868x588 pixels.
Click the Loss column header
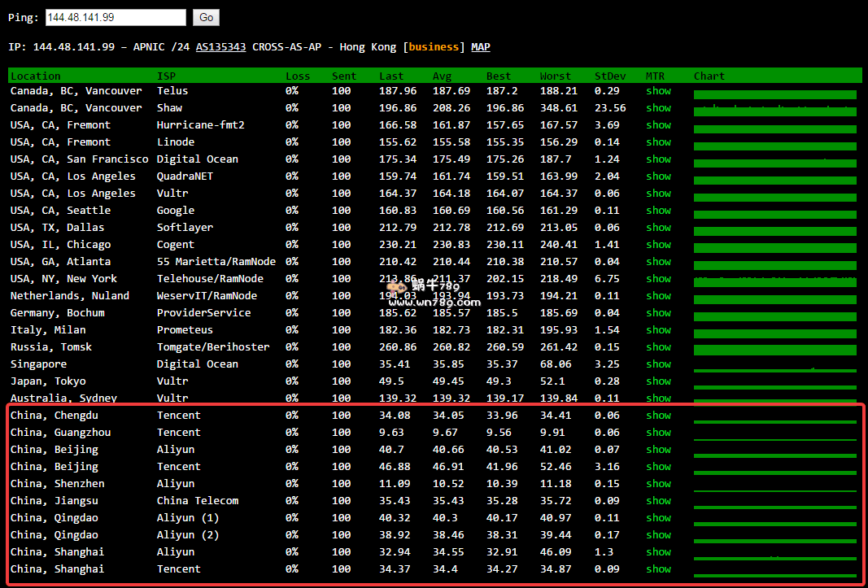[x=298, y=76]
